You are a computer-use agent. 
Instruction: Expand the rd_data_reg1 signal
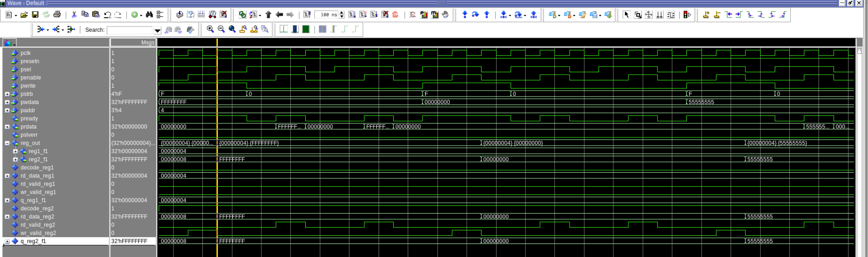pos(7,176)
